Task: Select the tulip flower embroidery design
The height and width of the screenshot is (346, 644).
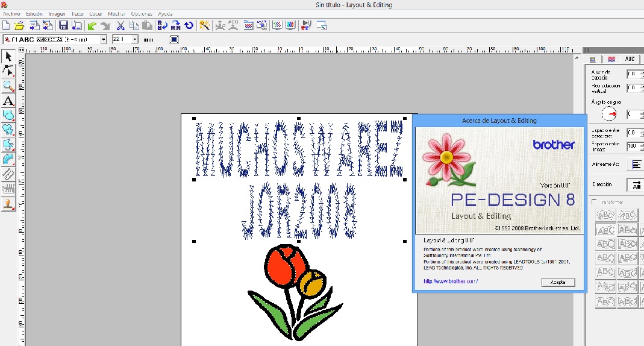Action: click(x=295, y=292)
